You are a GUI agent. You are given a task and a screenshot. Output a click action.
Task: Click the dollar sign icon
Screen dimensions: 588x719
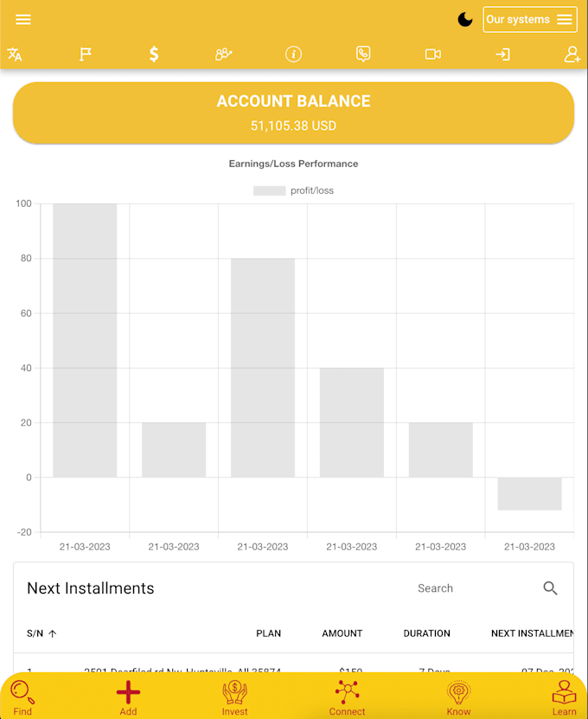154,55
